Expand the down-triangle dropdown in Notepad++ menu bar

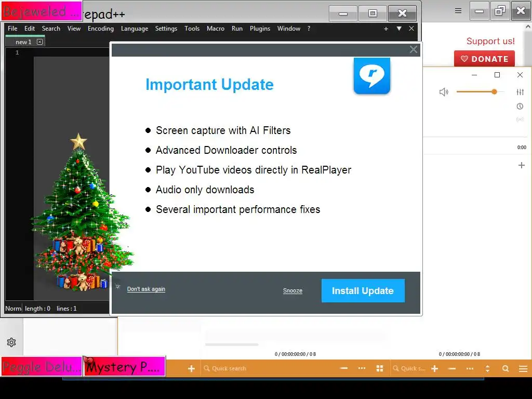tap(399, 29)
